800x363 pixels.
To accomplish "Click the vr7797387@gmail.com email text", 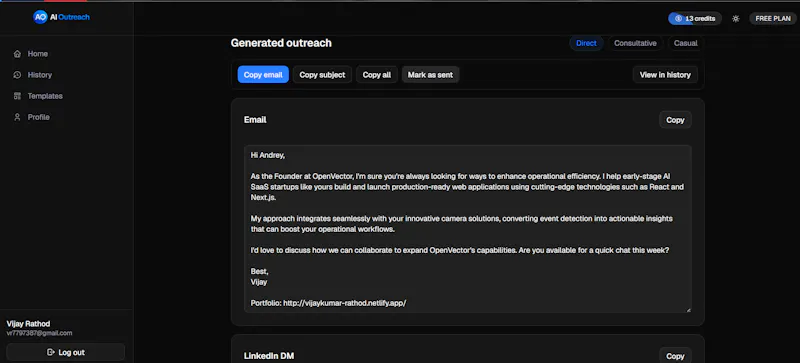I will [39, 333].
